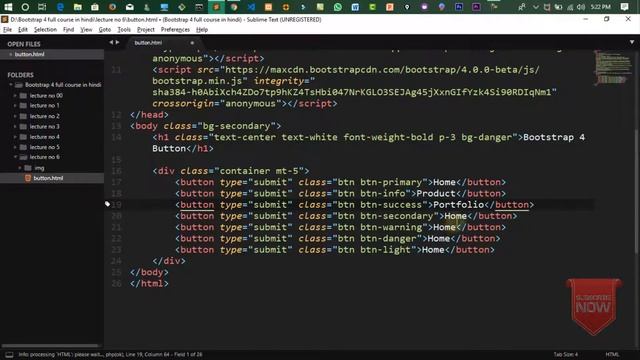Image resolution: width=640 pixels, height=360 pixels.
Task: Launch Premiere Pro from the taskbar
Action: click(476, 7)
